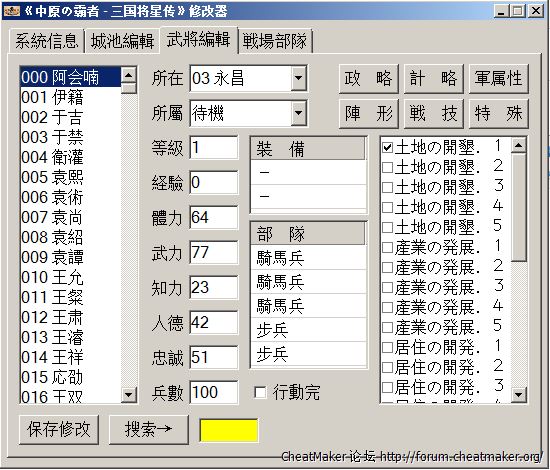This screenshot has width=550, height=470.
Task: Switch to the 城池編輯 tab
Action: [x=122, y=41]
